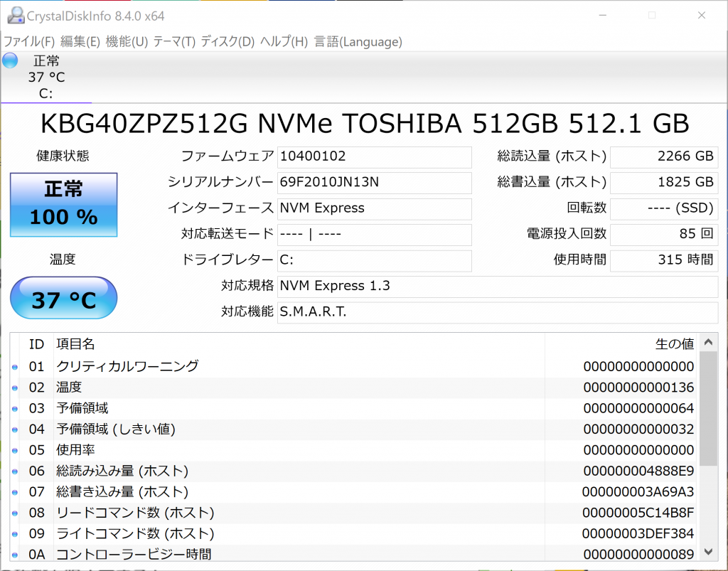Click raw value 00000003DEF384
The width and height of the screenshot is (728, 571).
point(638,534)
